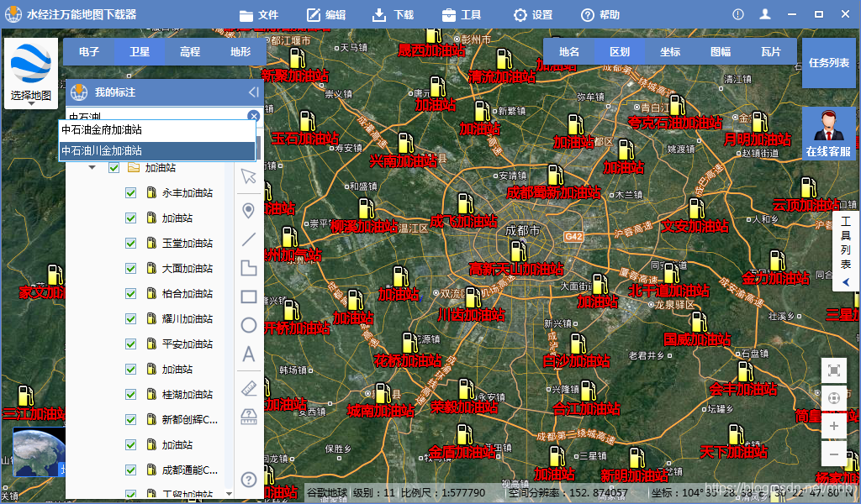861x504 pixels.
Task: Switch to the 高程 map tab
Action: [190, 51]
